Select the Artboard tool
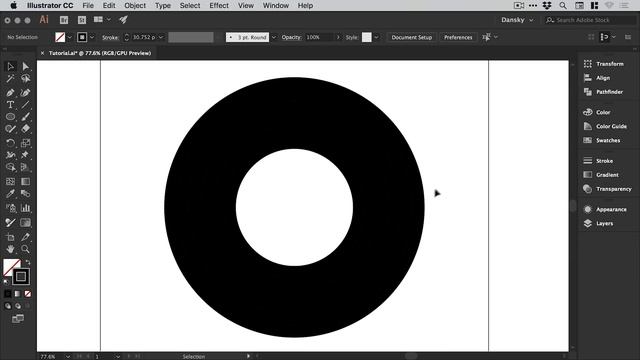Screen dimensions: 640x360 (11, 237)
